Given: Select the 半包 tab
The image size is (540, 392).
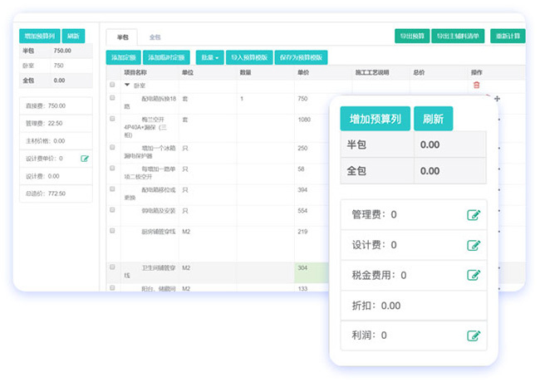Looking at the screenshot, I should pos(122,37).
